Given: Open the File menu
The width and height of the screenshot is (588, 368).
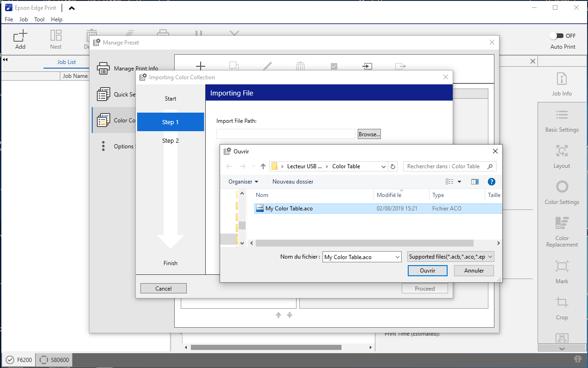Looking at the screenshot, I should click(9, 19).
